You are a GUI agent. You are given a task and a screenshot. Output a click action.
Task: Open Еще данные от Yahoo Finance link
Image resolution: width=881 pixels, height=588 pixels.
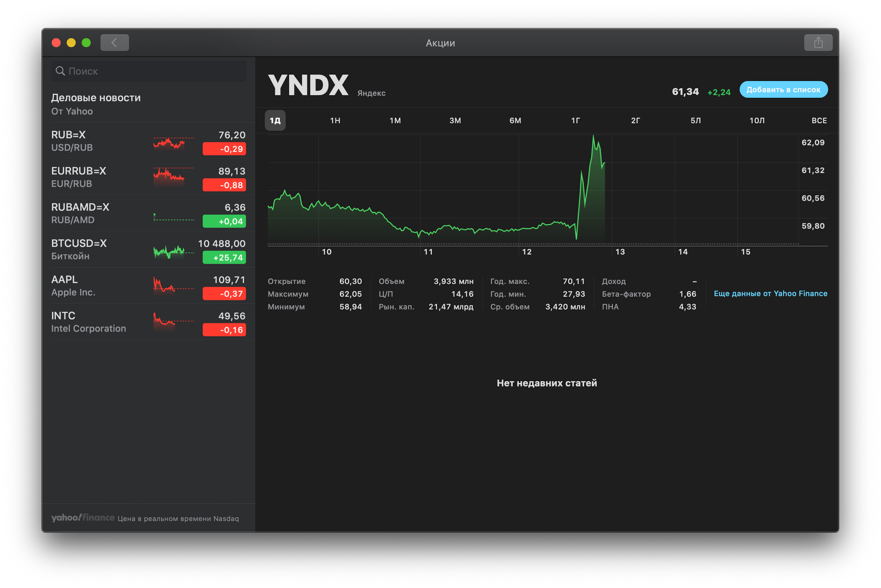click(770, 293)
